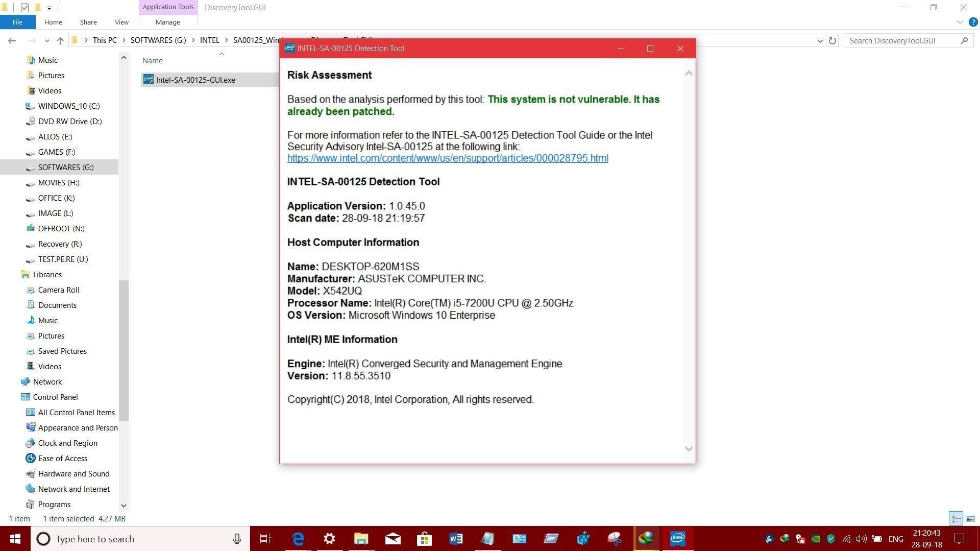Select OFFICE (K:) drive in sidebar
This screenshot has width=980, height=551.
(56, 198)
